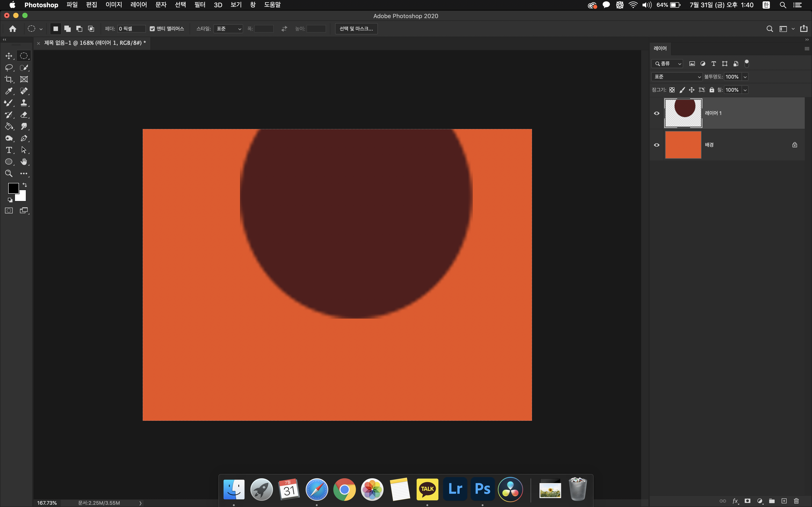Hide the 레이어 1 layer
The width and height of the screenshot is (812, 507).
[x=657, y=113]
